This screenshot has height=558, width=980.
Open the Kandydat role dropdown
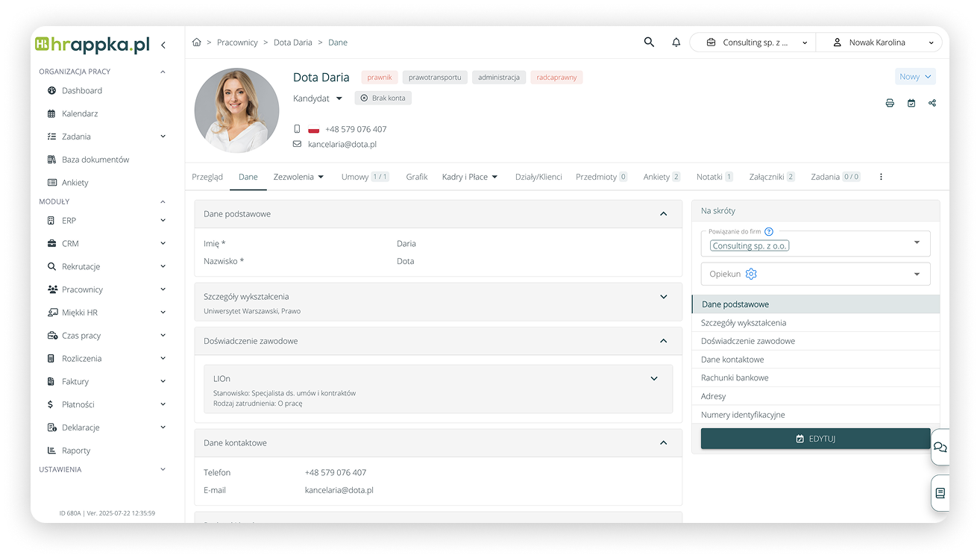tap(318, 98)
